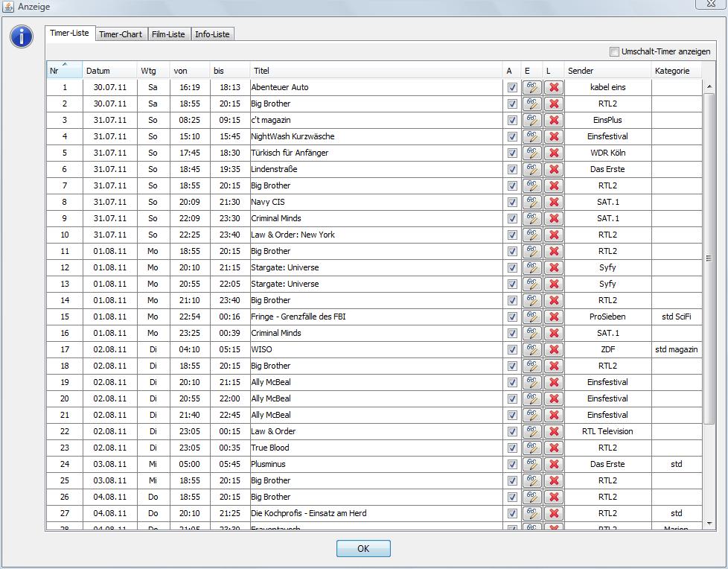
Task: Click the Java icon in title bar
Action: coord(8,7)
